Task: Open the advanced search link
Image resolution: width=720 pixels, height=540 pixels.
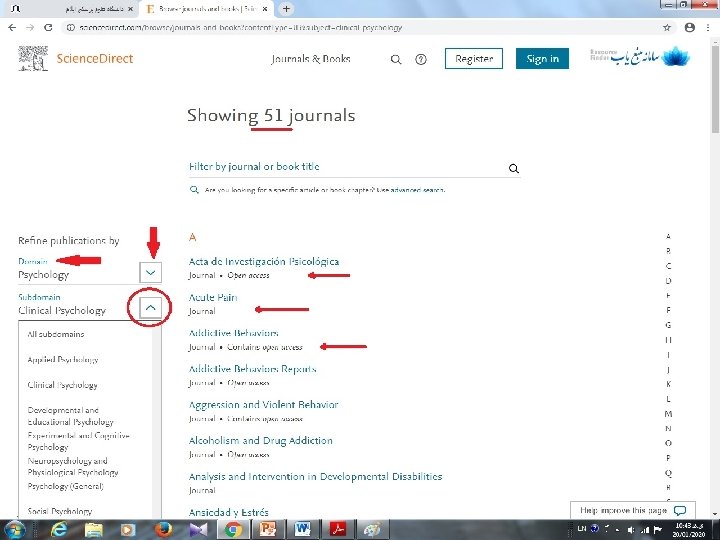Action: tap(417, 190)
